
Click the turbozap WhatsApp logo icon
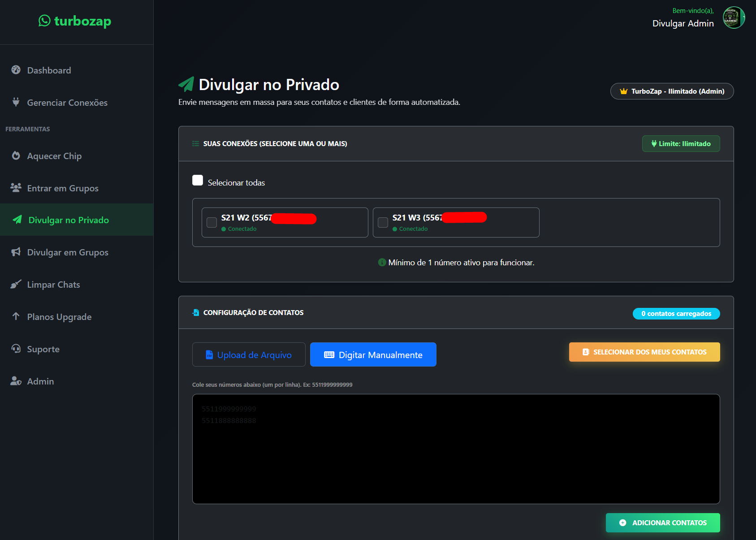click(44, 21)
